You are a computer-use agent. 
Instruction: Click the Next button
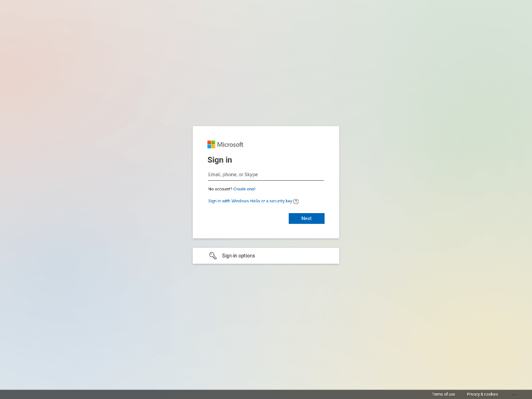coord(306,218)
